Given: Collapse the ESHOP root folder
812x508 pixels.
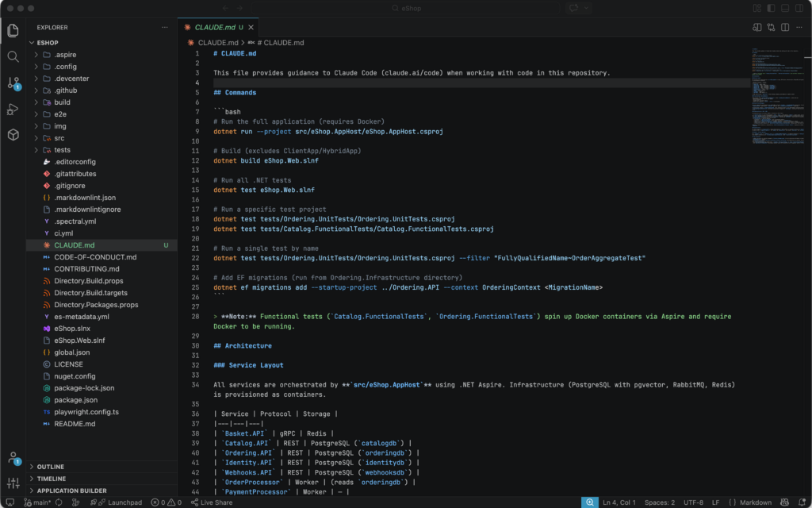Looking at the screenshot, I should click(101, 43).
